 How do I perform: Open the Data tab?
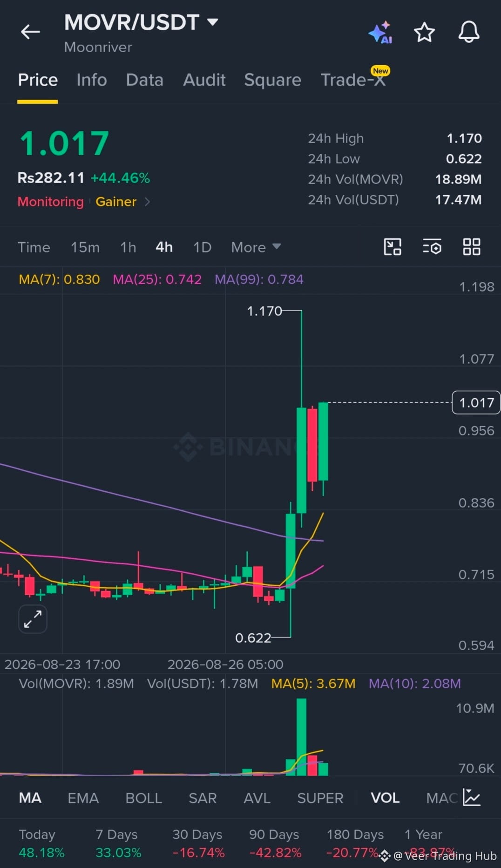coord(145,80)
